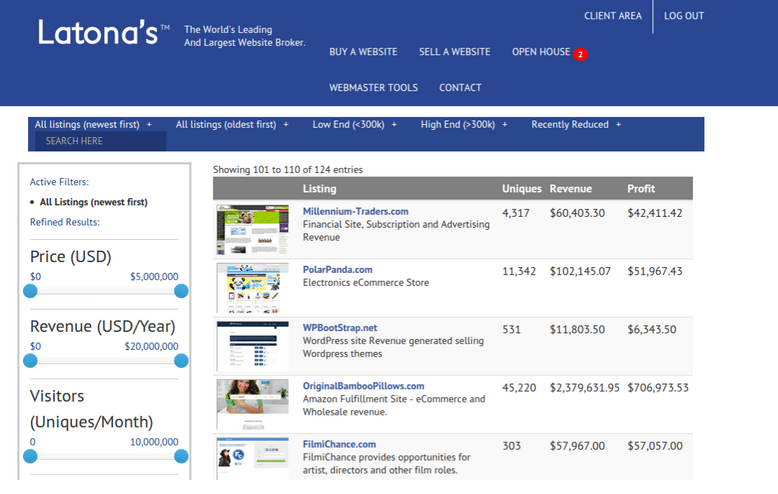Open the Contact page
Image resolution: width=778 pixels, height=494 pixels.
(460, 88)
